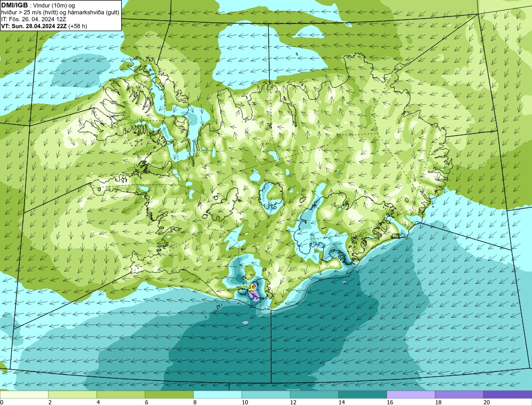This screenshot has height=406, width=532.
Task: Click legend scale value 16
Action: pos(390,402)
